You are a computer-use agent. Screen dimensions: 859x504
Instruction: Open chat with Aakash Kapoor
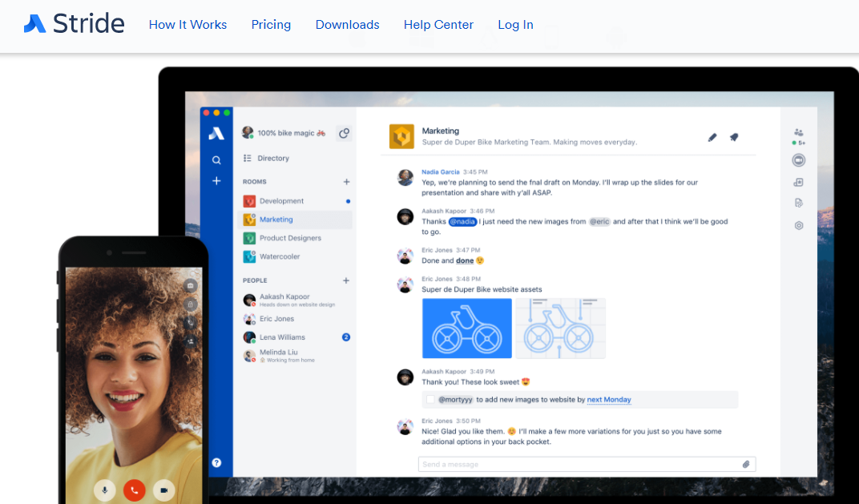click(x=296, y=300)
